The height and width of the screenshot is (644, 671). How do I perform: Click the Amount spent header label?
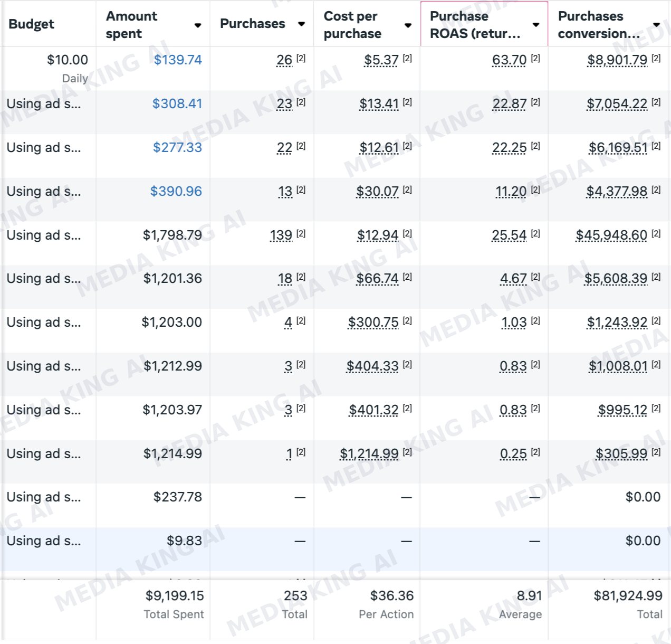tap(131, 25)
